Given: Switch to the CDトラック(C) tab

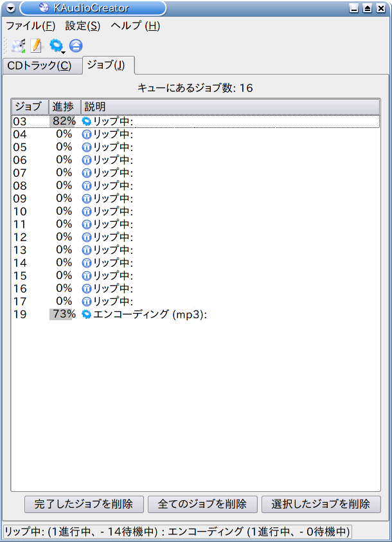Looking at the screenshot, I should (x=43, y=66).
